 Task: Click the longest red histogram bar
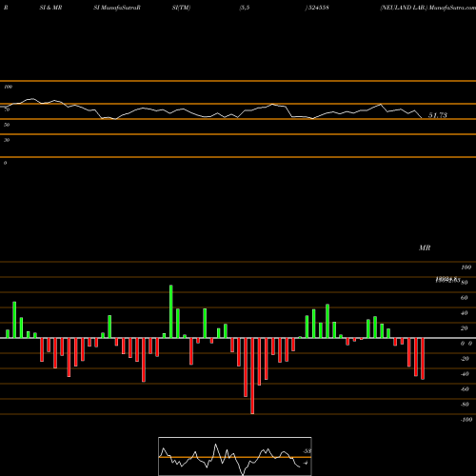coord(252,376)
